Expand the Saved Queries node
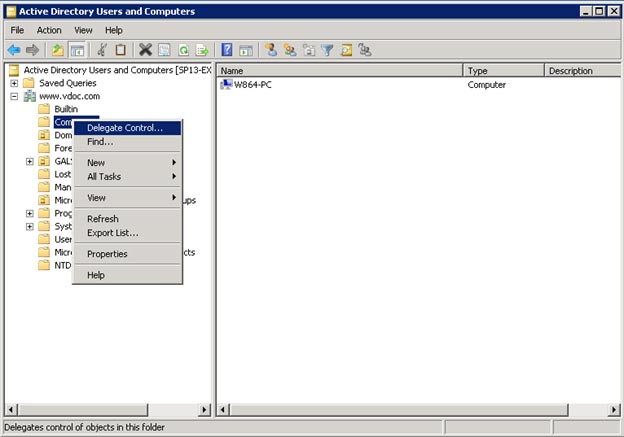The height and width of the screenshot is (437, 624). tap(14, 83)
